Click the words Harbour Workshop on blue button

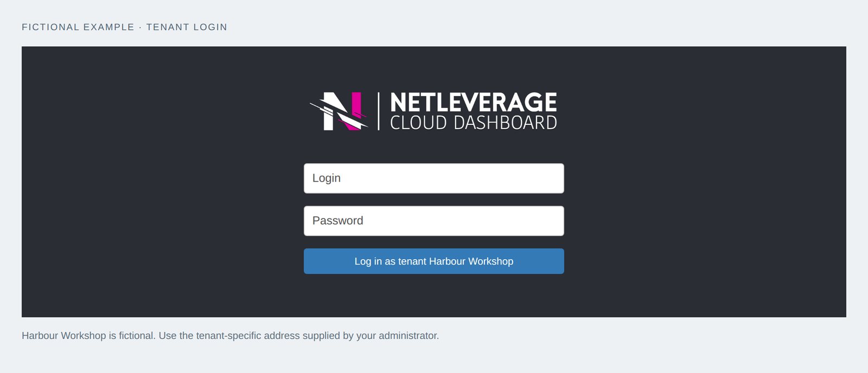(471, 261)
